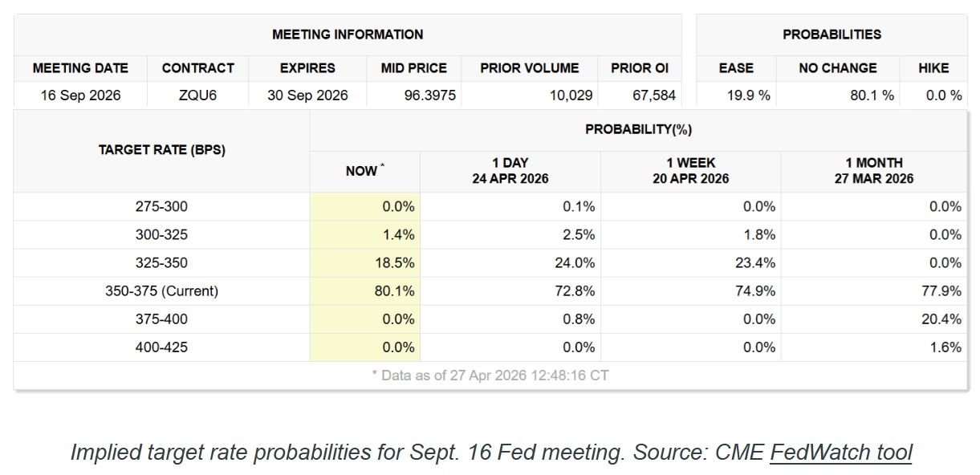Click the Prior Volume column header
The height and width of the screenshot is (475, 980).
point(529,68)
